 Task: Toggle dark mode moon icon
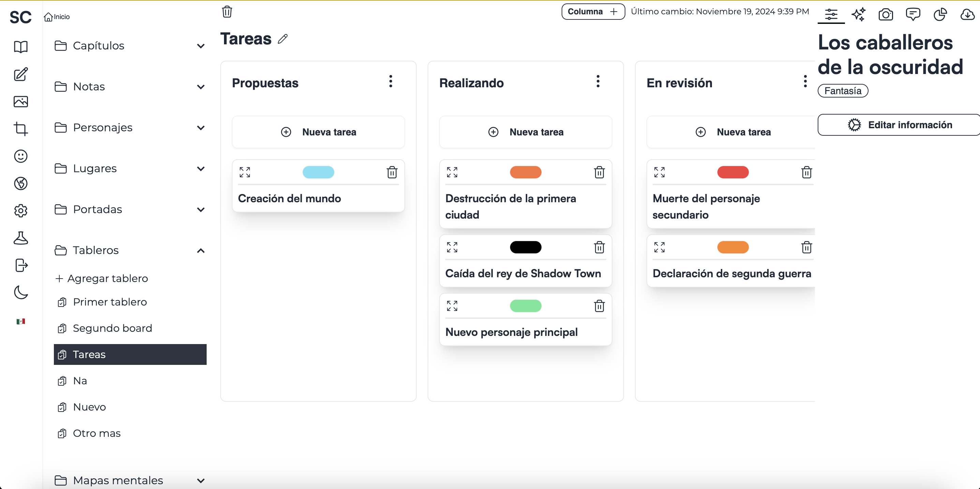point(20,292)
